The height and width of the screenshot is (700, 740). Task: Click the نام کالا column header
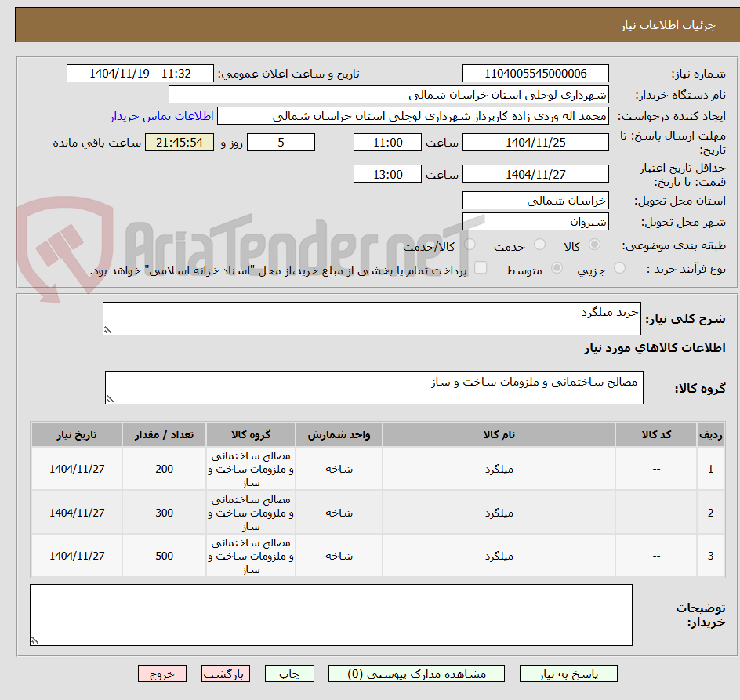point(499,435)
